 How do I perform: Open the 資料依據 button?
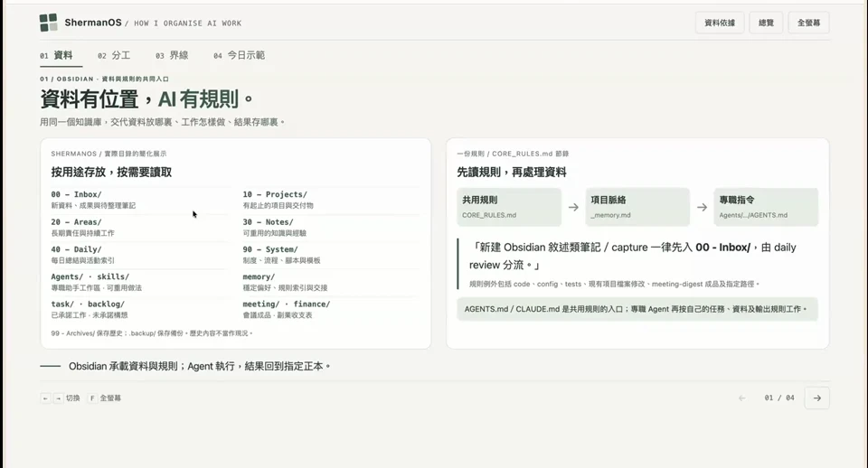(x=720, y=23)
